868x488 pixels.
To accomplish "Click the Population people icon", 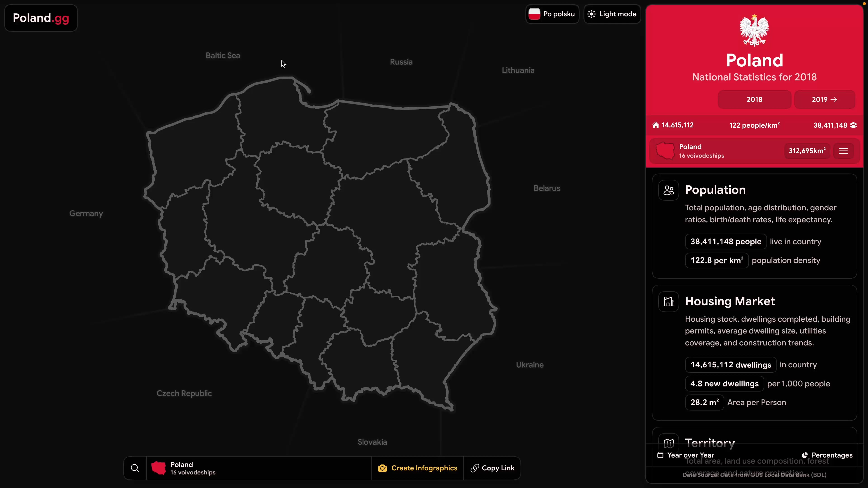I will 669,190.
